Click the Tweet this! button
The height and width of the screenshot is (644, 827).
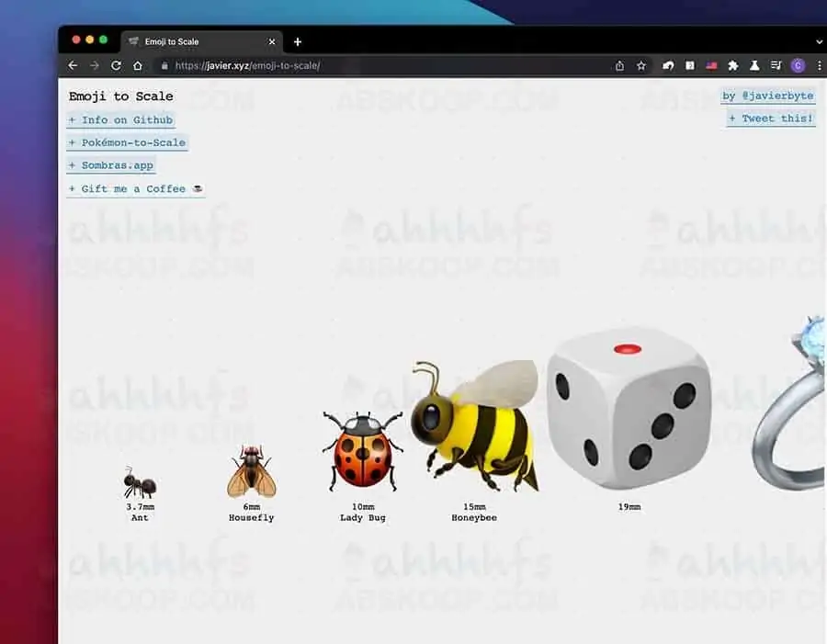(769, 118)
